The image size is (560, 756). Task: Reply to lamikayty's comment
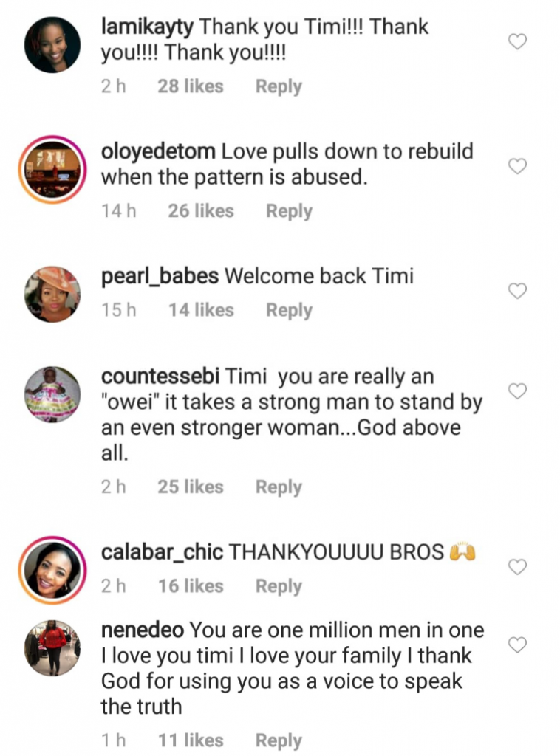click(x=279, y=86)
